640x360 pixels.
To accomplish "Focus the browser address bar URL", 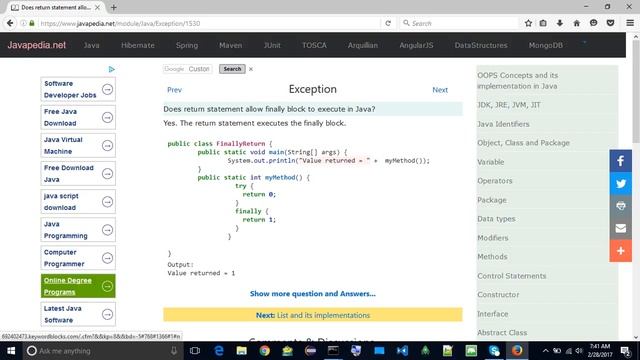I will click(208, 23).
